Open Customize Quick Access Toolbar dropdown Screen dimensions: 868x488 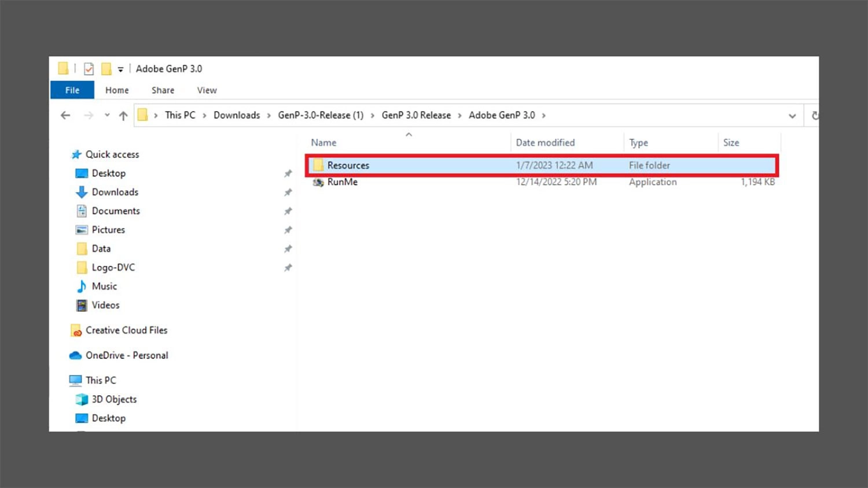pos(120,69)
